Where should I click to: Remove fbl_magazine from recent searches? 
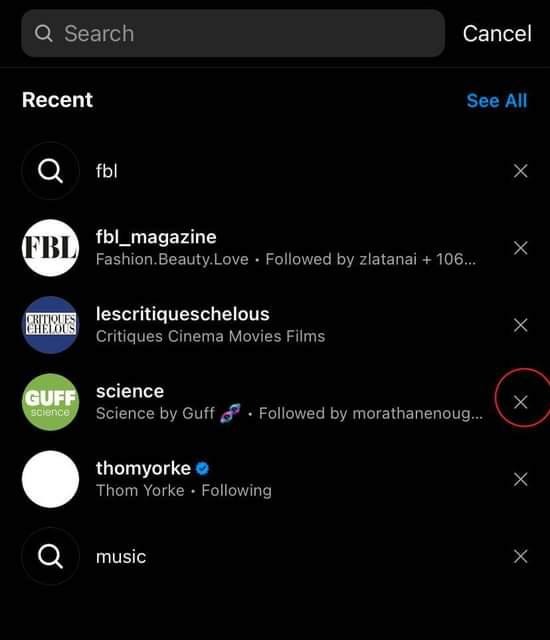520,248
